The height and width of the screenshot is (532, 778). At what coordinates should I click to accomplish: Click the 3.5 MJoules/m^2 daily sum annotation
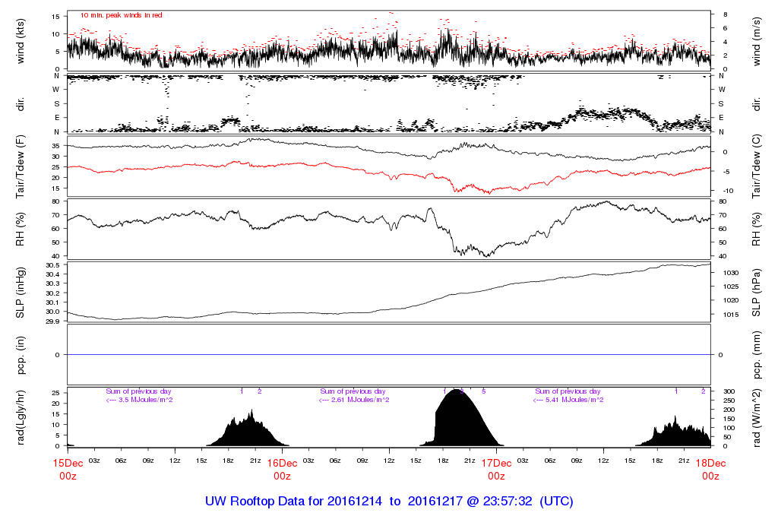pos(139,400)
